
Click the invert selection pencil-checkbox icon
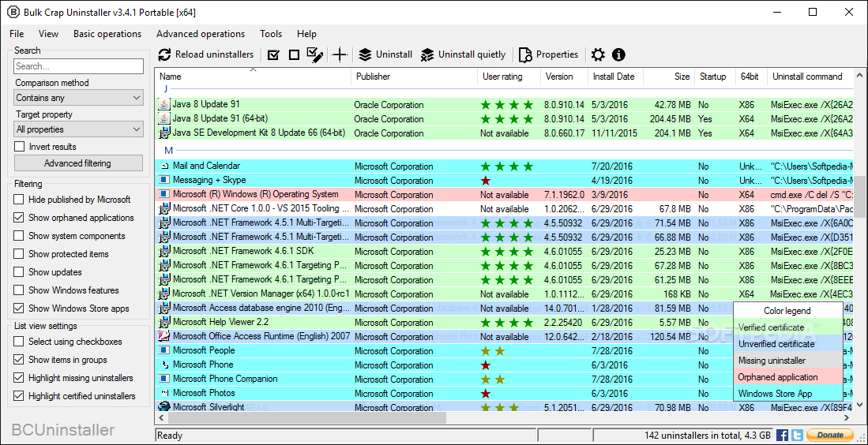(x=315, y=54)
